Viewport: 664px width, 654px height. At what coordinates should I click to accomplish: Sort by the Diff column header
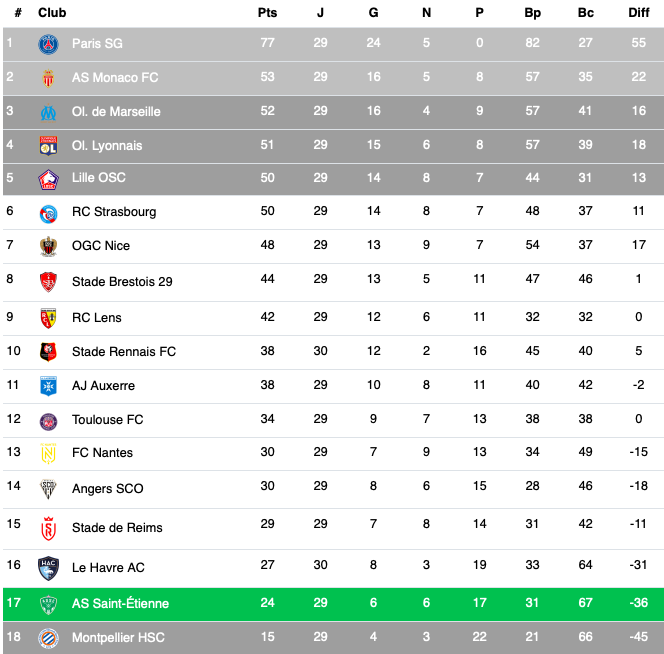point(638,13)
